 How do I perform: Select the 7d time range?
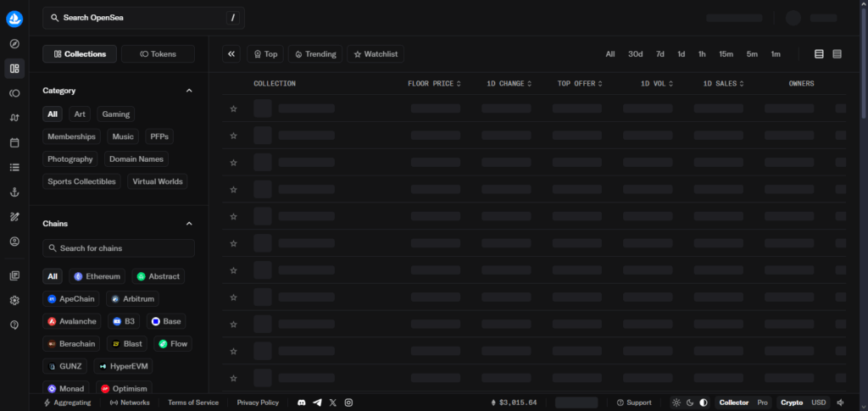[x=659, y=54]
